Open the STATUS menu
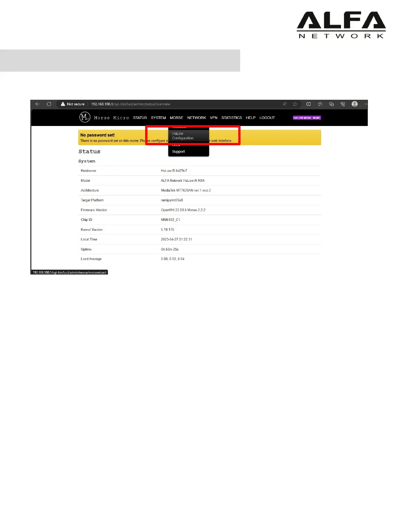This screenshot has height=532, width=399. click(140, 118)
